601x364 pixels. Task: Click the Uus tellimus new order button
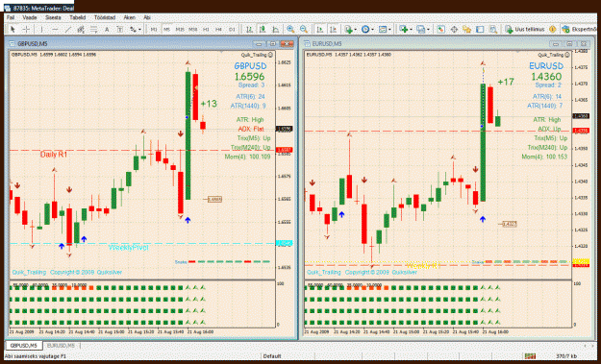[x=525, y=30]
